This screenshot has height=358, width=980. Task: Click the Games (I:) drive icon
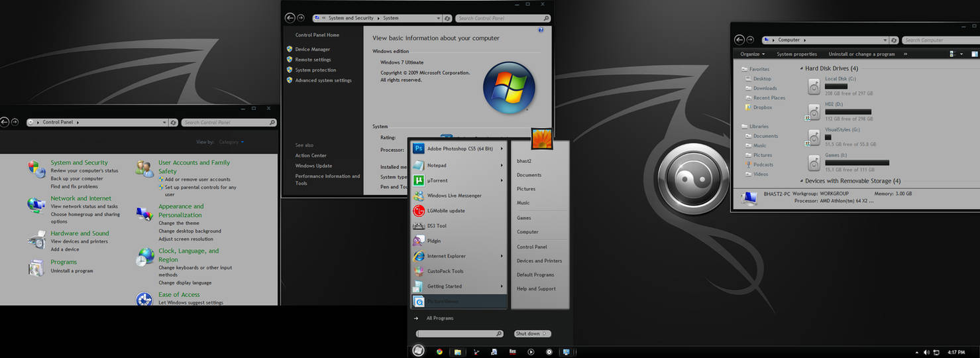click(814, 162)
